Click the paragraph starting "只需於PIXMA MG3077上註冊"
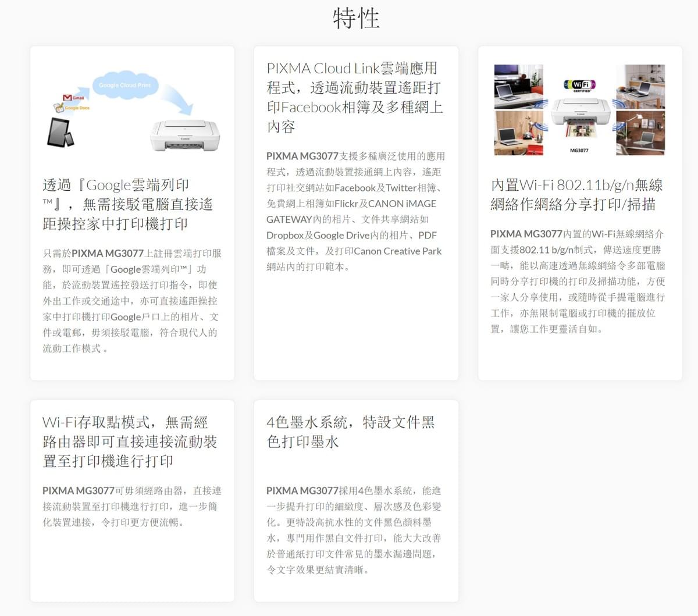The image size is (698, 616). pos(132,301)
